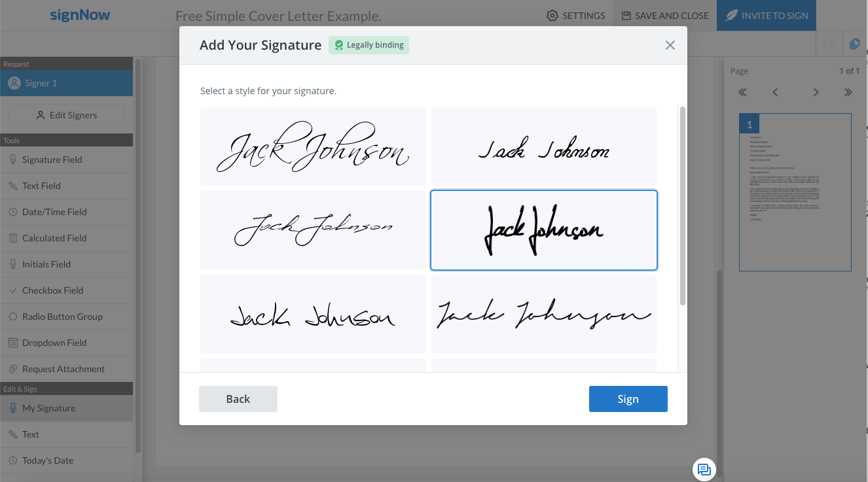Open the Request Attachment tool
The height and width of the screenshot is (482, 868).
66,369
